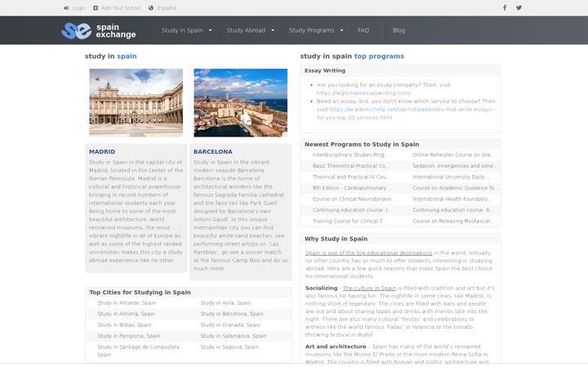This screenshot has width=588, height=368.
Task: Go to the FAQ page
Action: pos(363,30)
